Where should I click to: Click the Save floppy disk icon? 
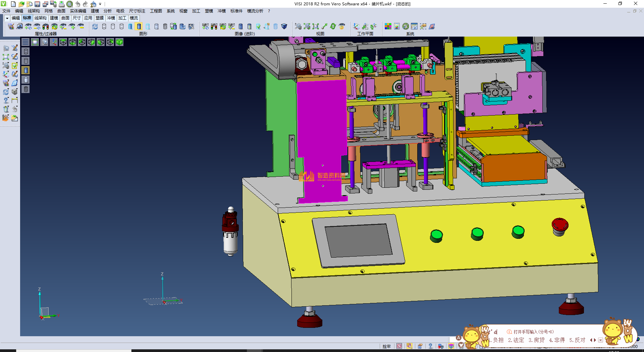[37, 4]
